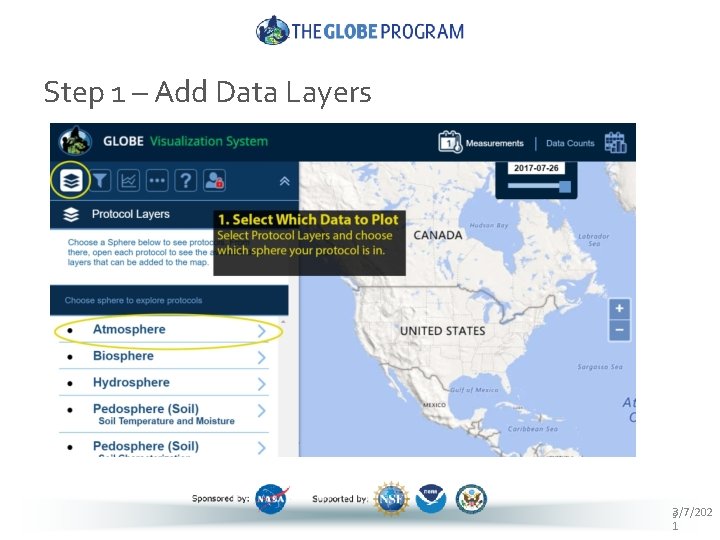Select Pedosphere Soil Temperature and Moisture

point(164,414)
